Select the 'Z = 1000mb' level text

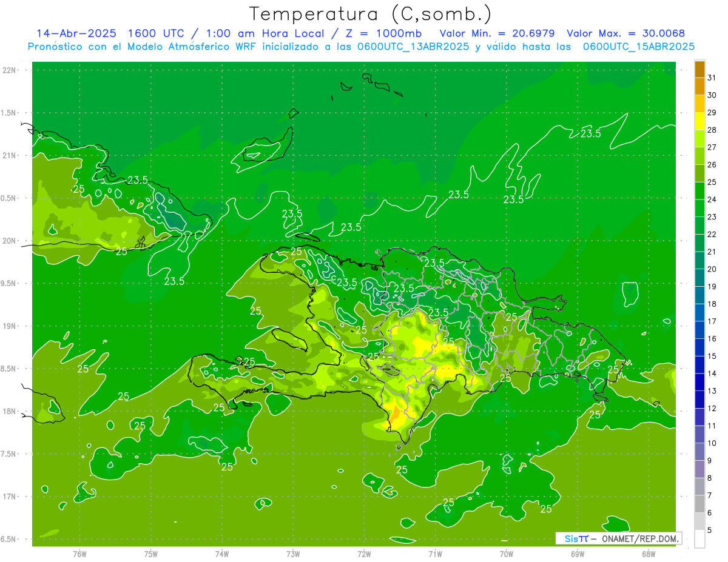point(386,33)
